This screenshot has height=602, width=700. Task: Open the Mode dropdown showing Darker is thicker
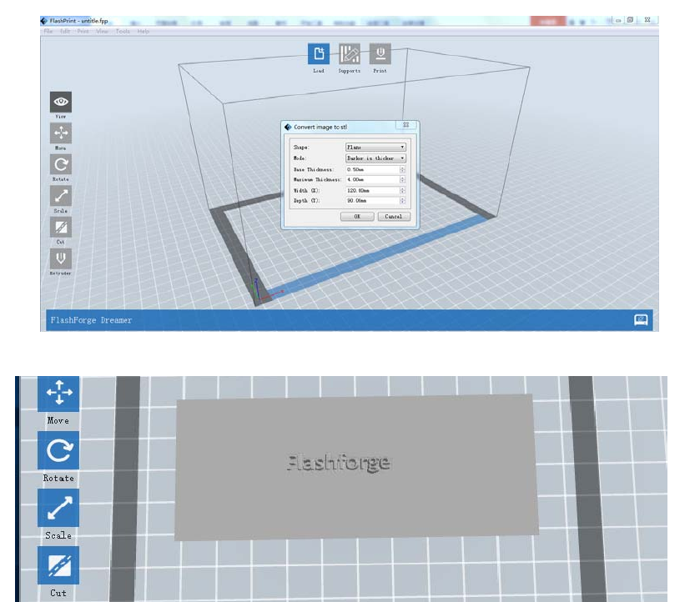tap(375, 158)
